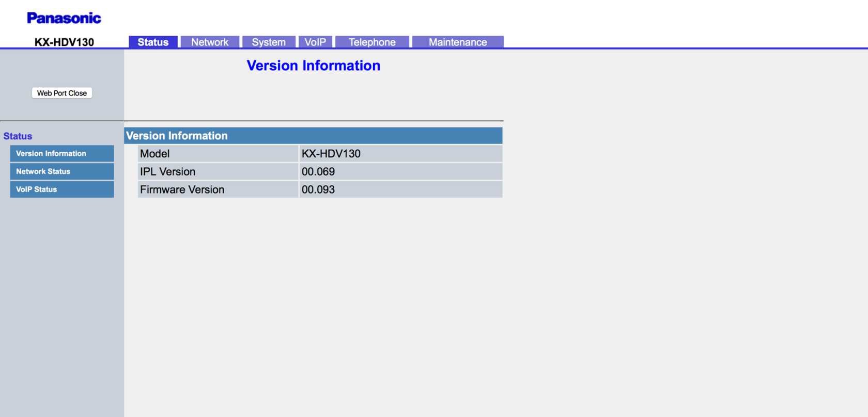The height and width of the screenshot is (417, 868).
Task: Select Version Information in the sidebar
Action: [62, 153]
